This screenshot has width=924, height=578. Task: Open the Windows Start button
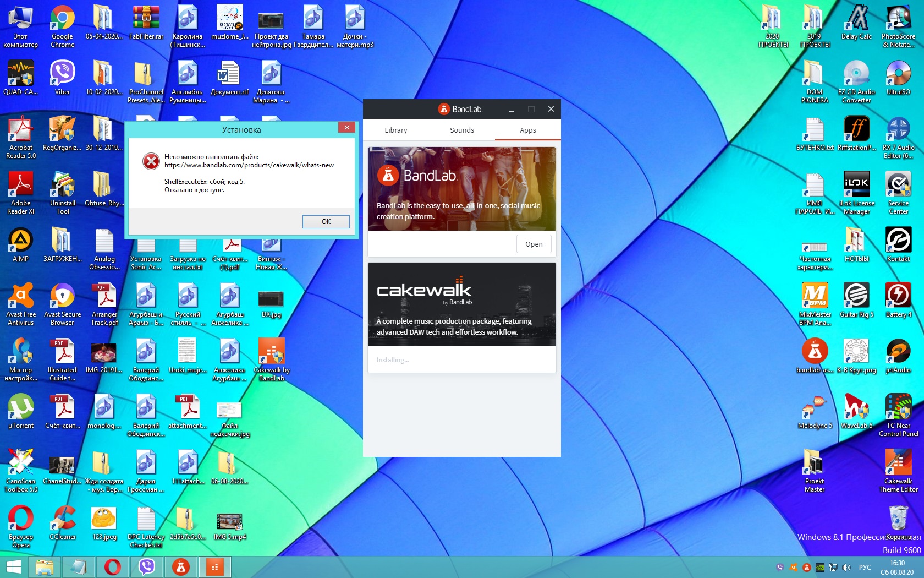[x=13, y=567]
